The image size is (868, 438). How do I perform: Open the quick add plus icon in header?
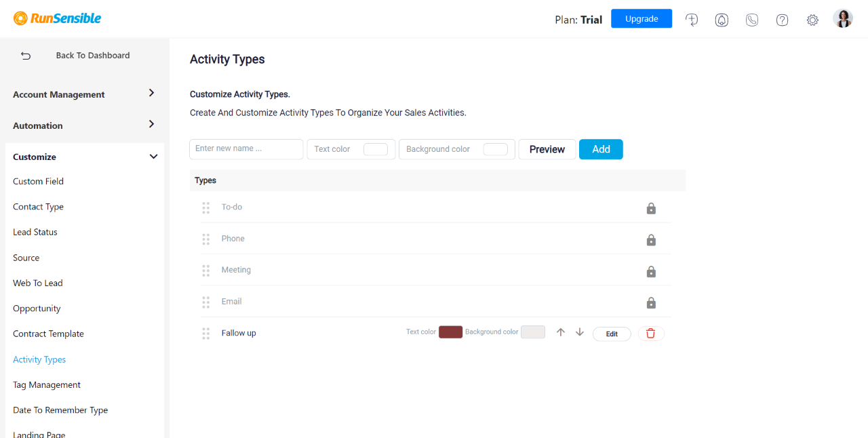tap(692, 20)
